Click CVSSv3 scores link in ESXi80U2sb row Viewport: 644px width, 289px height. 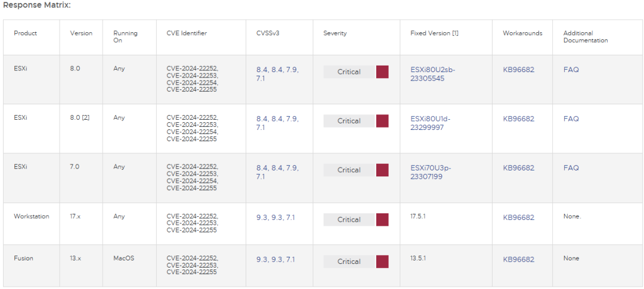[278, 74]
